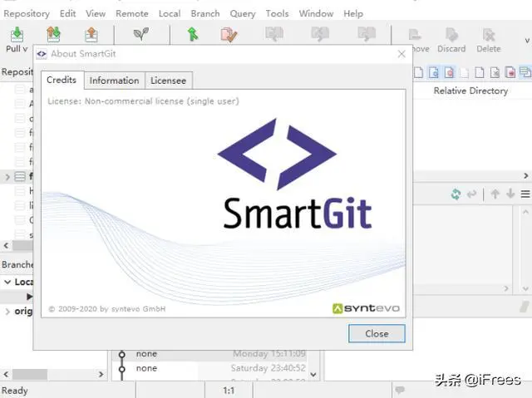
Task: Click the left arrow of Repositories horizontal scrollbar
Action: tap(6, 245)
